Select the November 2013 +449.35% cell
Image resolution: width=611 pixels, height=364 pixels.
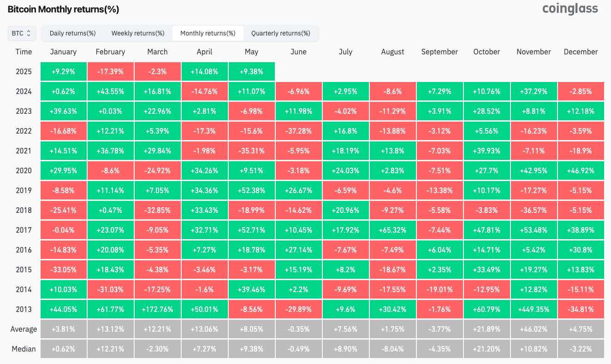click(x=534, y=309)
